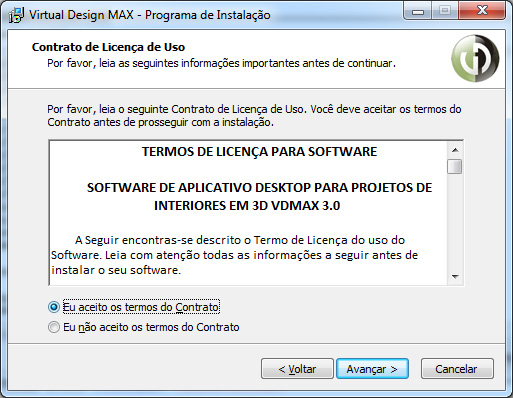Close the installer window
The image size is (513, 398).
[x=482, y=12]
